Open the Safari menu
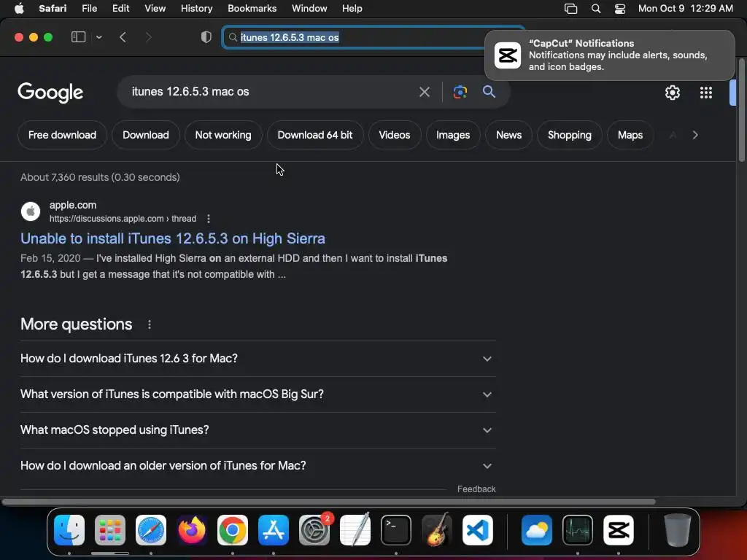The image size is (747, 560). [x=53, y=9]
